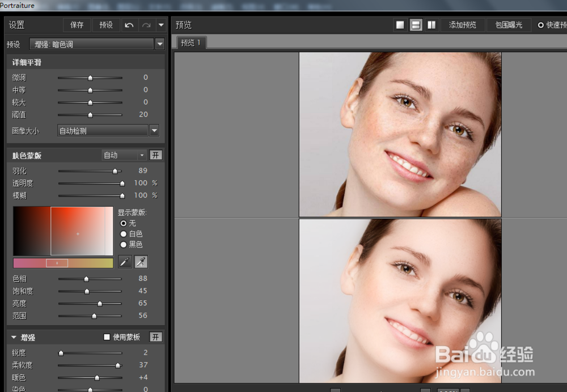Open the 自动检测 image size dropdown
Image resolution: width=567 pixels, height=392 pixels.
tap(153, 130)
